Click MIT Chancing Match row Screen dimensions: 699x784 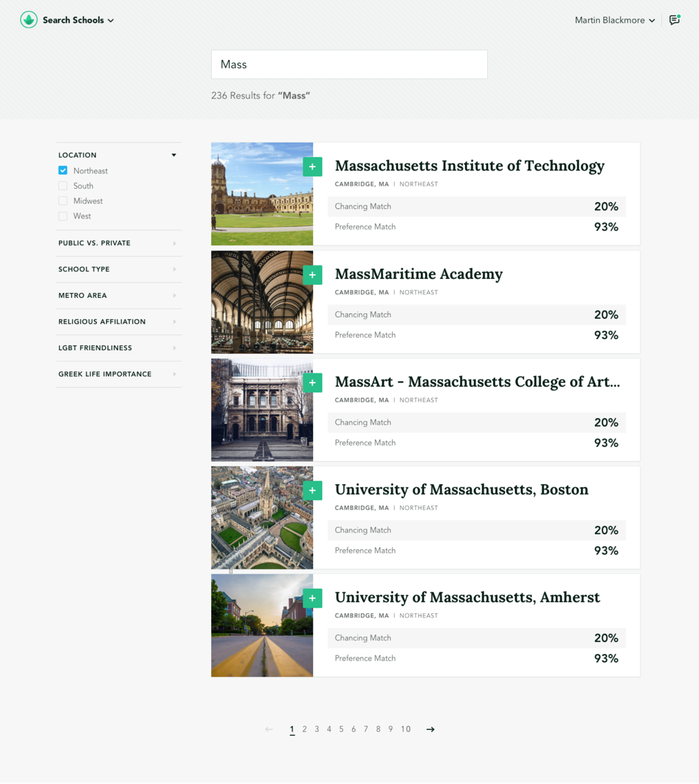pyautogui.click(x=477, y=206)
